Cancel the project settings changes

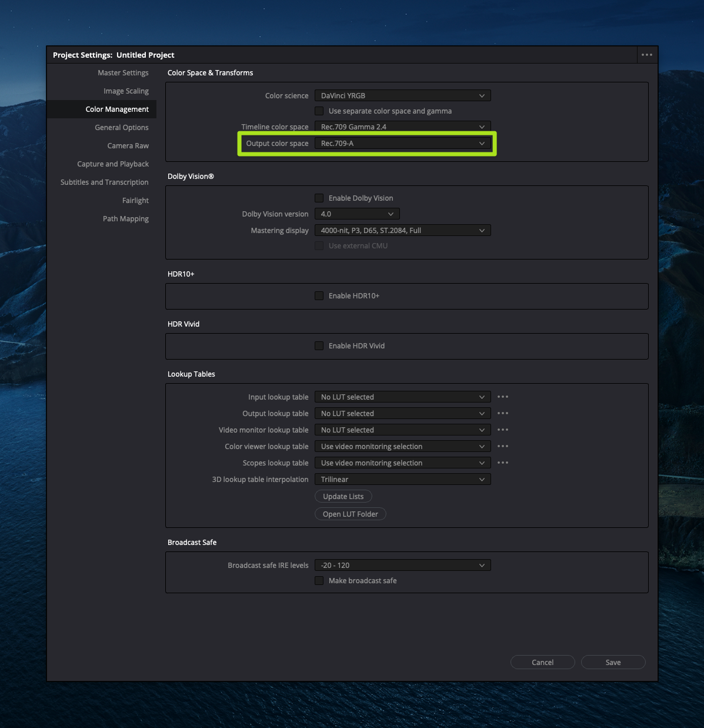[x=542, y=662]
